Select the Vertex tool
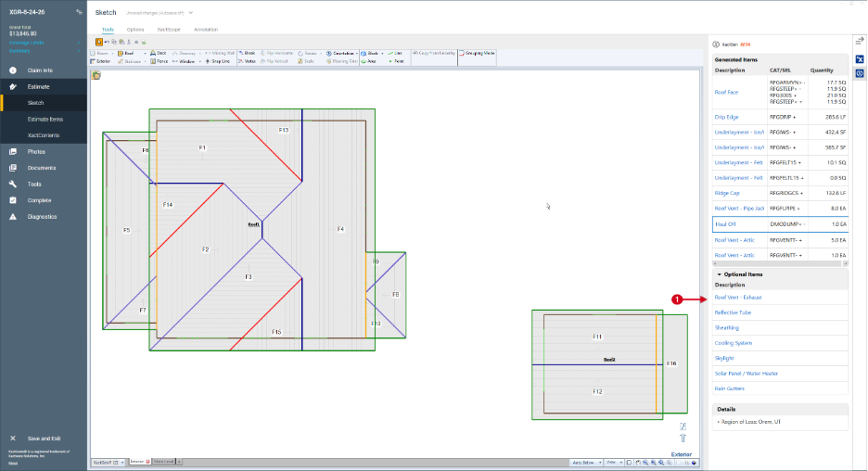868x471 pixels. click(x=247, y=61)
